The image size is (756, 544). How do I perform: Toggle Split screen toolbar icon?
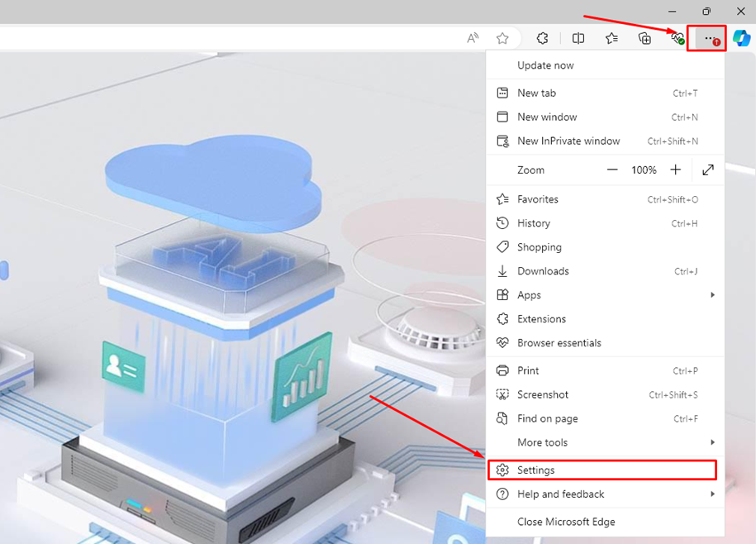[x=578, y=38]
